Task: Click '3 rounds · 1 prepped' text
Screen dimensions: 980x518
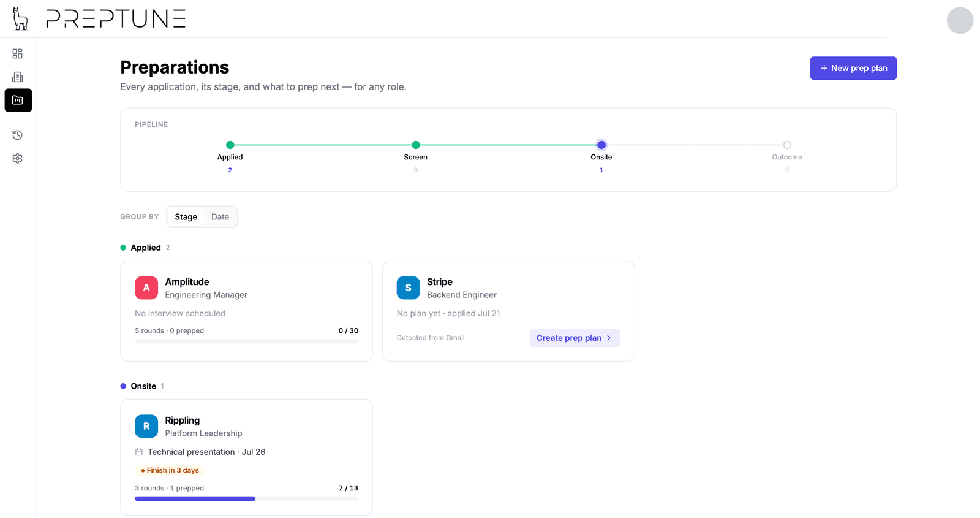Action: click(x=170, y=488)
